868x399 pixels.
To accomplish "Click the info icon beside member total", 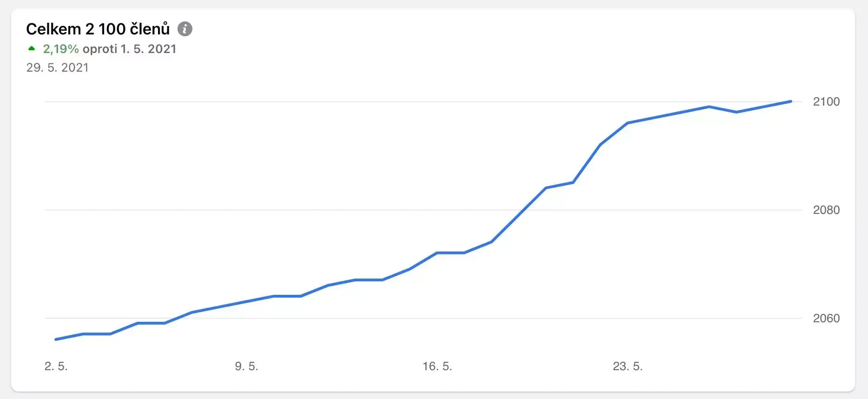I will [x=185, y=29].
